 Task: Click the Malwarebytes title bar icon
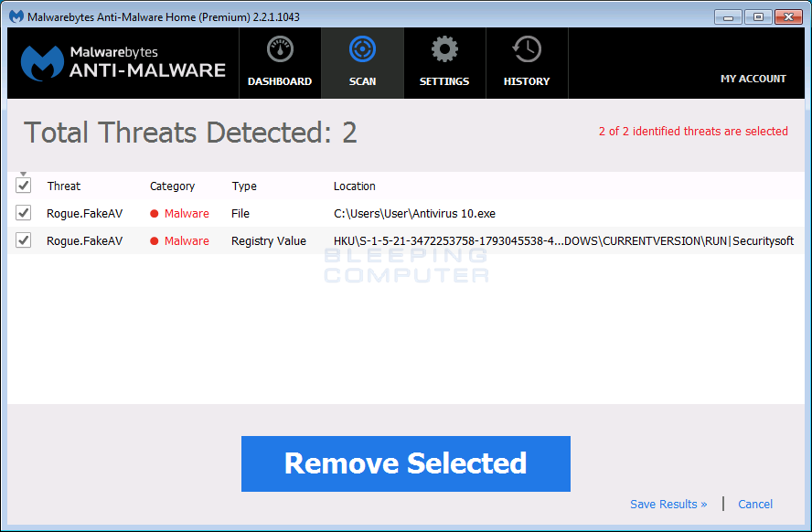click(16, 16)
